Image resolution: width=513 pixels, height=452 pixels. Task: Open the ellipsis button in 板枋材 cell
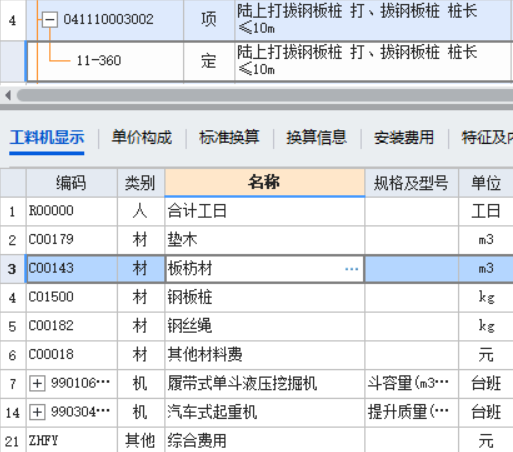coord(351,269)
